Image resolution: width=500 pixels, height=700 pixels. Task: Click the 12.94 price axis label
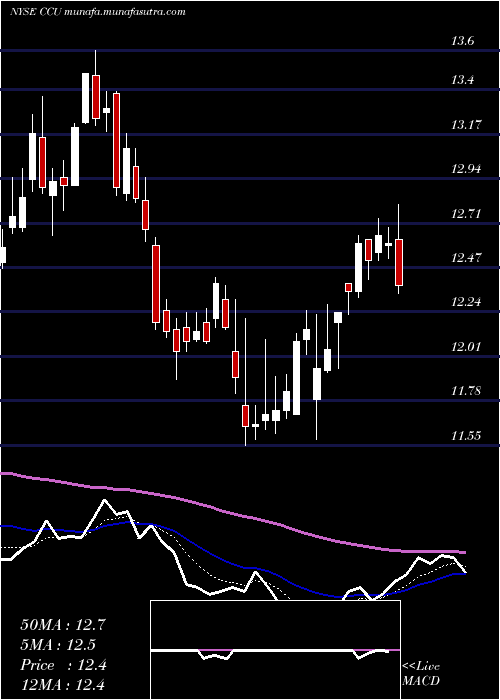point(466,169)
